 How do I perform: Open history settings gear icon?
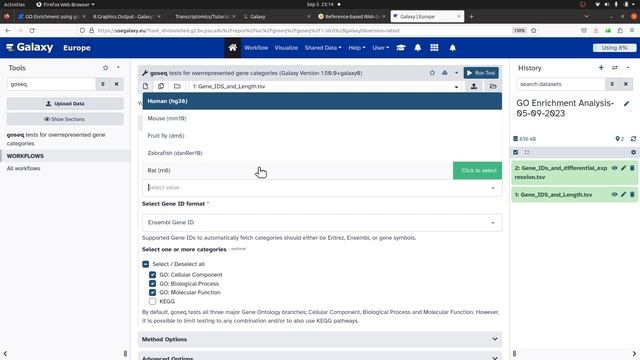(x=633, y=152)
